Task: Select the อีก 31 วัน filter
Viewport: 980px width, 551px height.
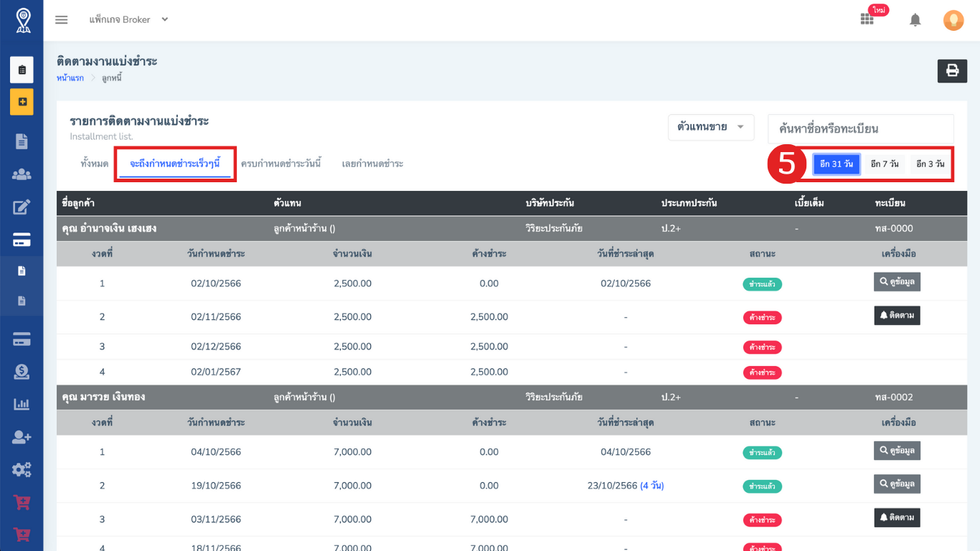Action: pyautogui.click(x=837, y=164)
